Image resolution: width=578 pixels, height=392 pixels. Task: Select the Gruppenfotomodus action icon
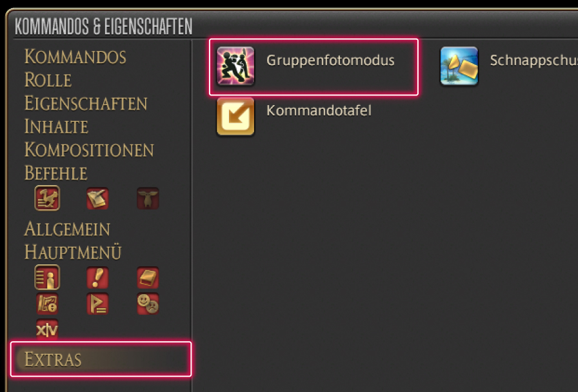(235, 66)
